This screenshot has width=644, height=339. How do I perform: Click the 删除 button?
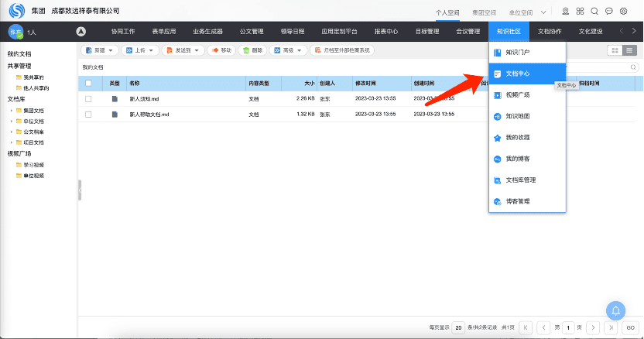(x=252, y=50)
